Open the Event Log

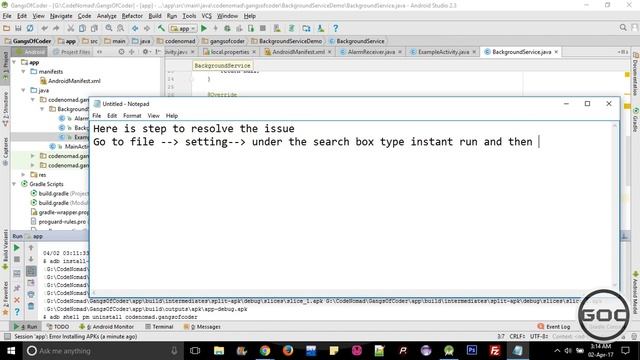click(554, 327)
